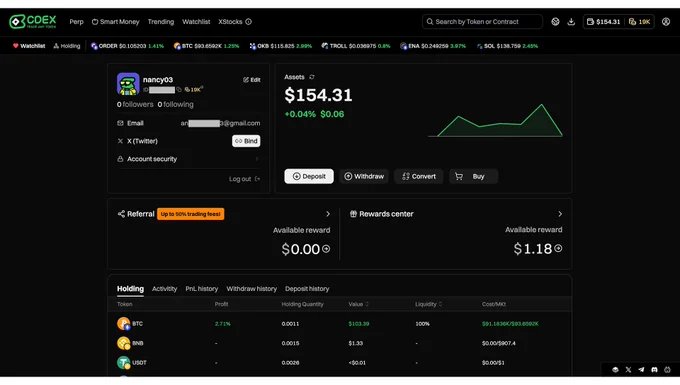Click the USDT token icon in holdings
Viewport: 680px width, 385px height.
click(124, 362)
